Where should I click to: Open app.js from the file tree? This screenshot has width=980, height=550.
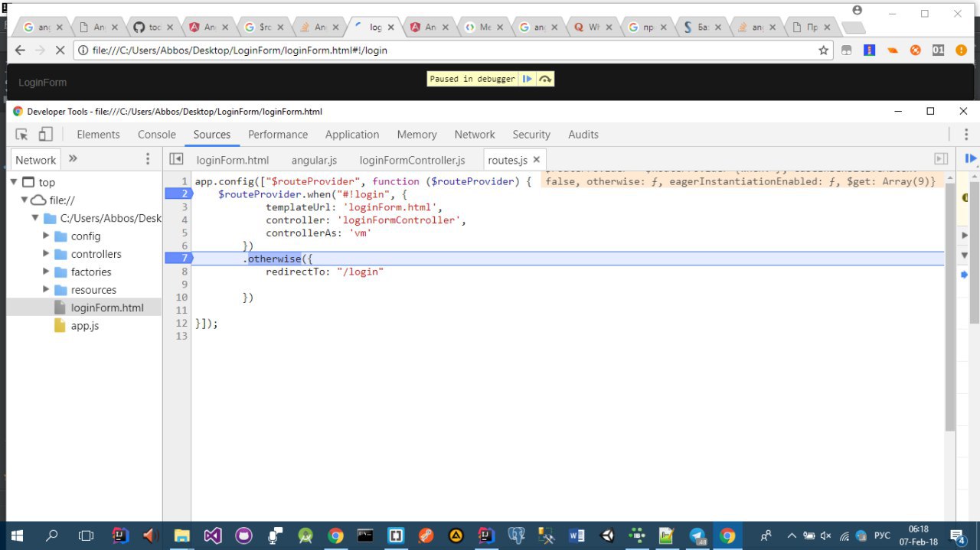(x=84, y=326)
